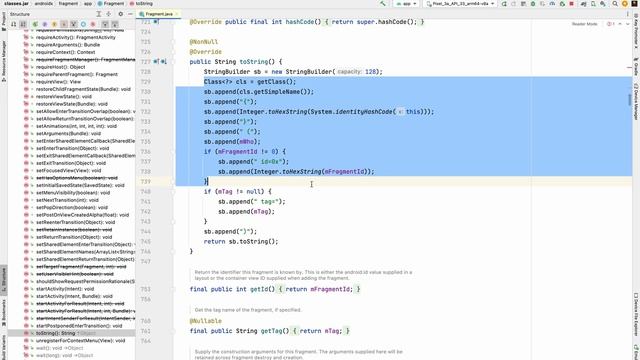
Task: Toggle Sort Alphabetically in Structure toolbar
Action: tap(23, 24)
